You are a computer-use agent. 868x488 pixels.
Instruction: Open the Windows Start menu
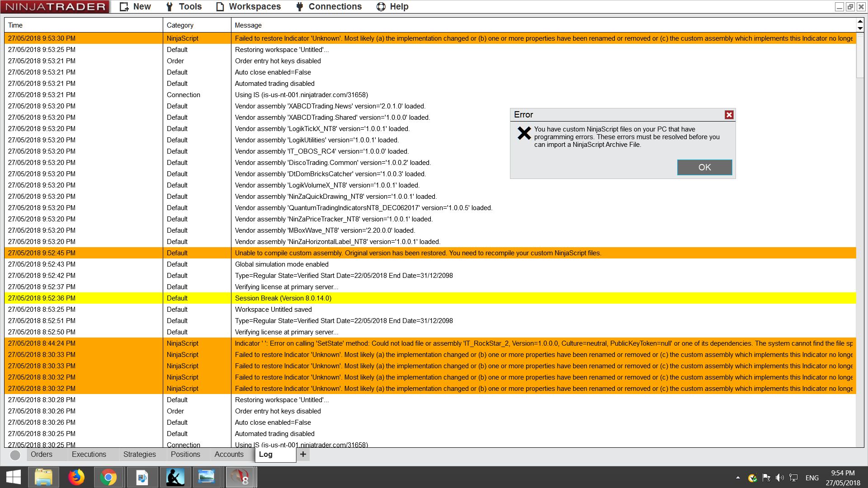[x=14, y=477]
